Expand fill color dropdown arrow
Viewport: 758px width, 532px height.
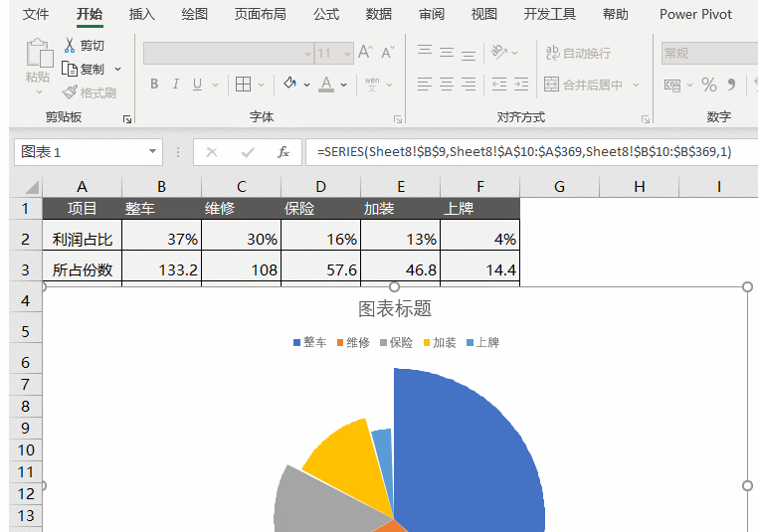point(306,85)
